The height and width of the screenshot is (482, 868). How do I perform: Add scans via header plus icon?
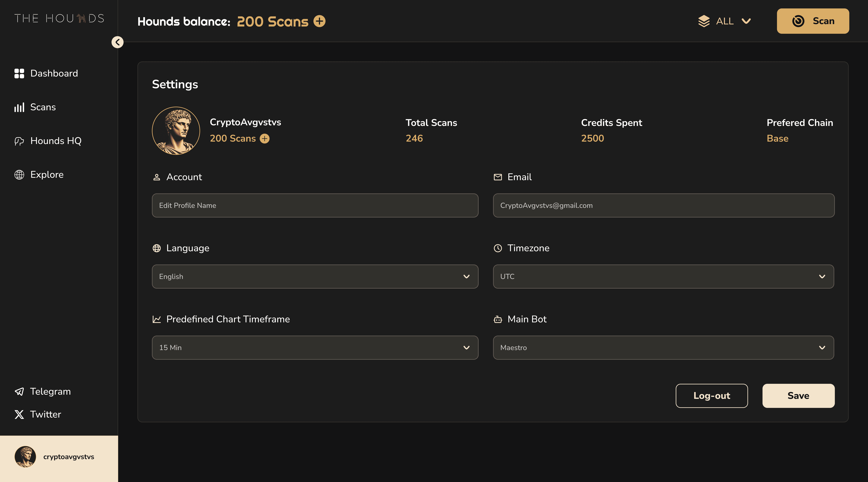319,21
